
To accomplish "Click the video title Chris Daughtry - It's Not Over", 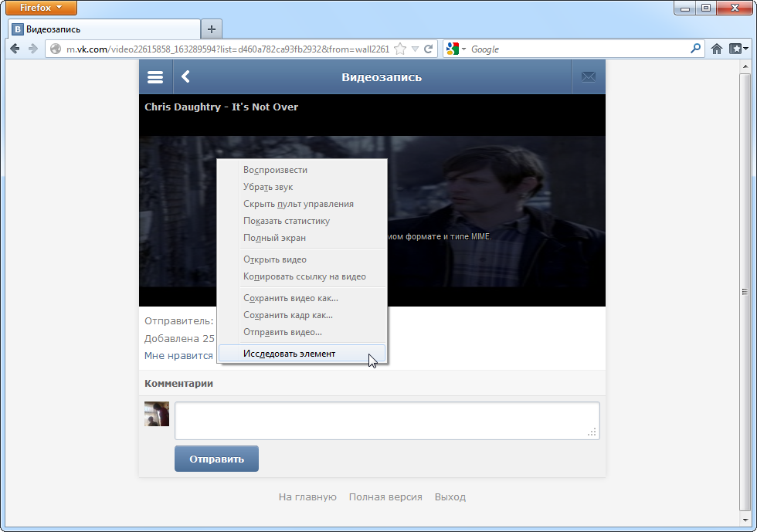I will click(x=221, y=107).
